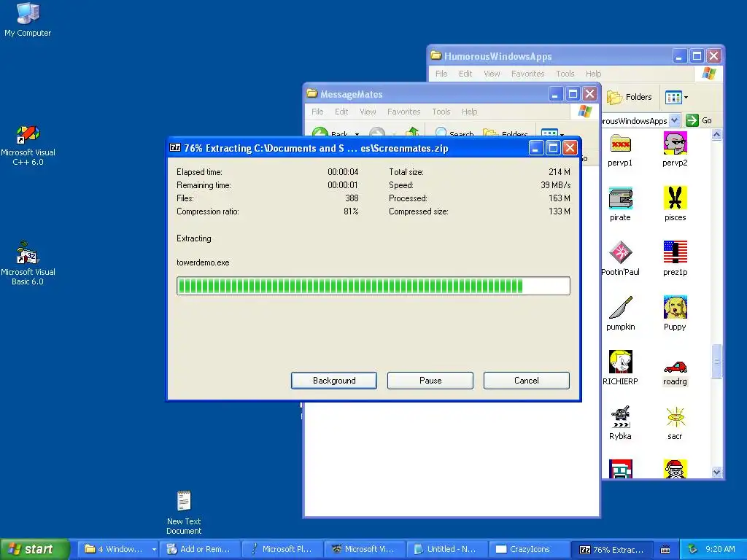Open the Favorites menu in HumorousWindowsApps
747x560 pixels.
(x=528, y=74)
